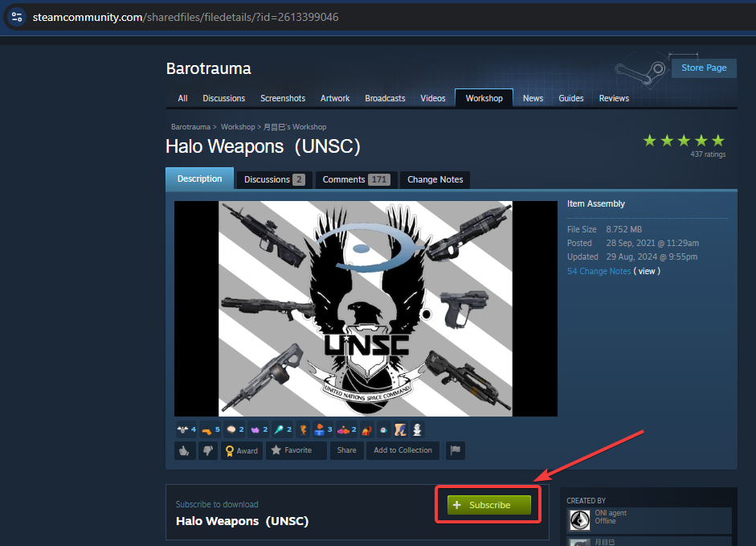The width and height of the screenshot is (756, 546).
Task: Click the winged award badge with count 4
Action: [x=186, y=429]
